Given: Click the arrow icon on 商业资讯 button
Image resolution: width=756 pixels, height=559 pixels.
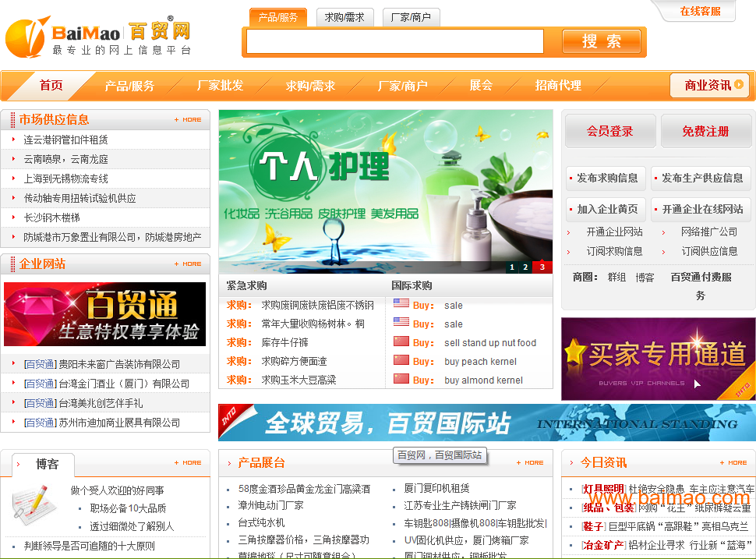Looking at the screenshot, I should (x=738, y=85).
